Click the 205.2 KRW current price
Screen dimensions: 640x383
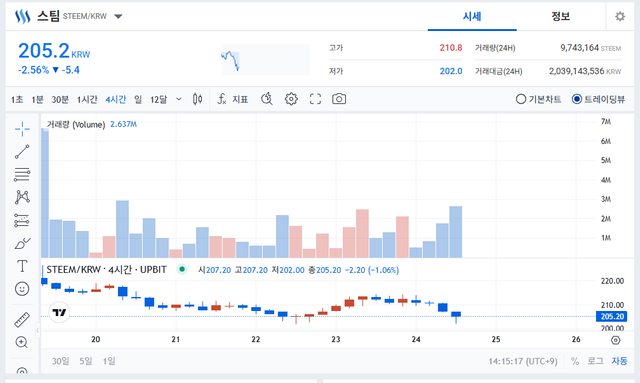[x=54, y=51]
